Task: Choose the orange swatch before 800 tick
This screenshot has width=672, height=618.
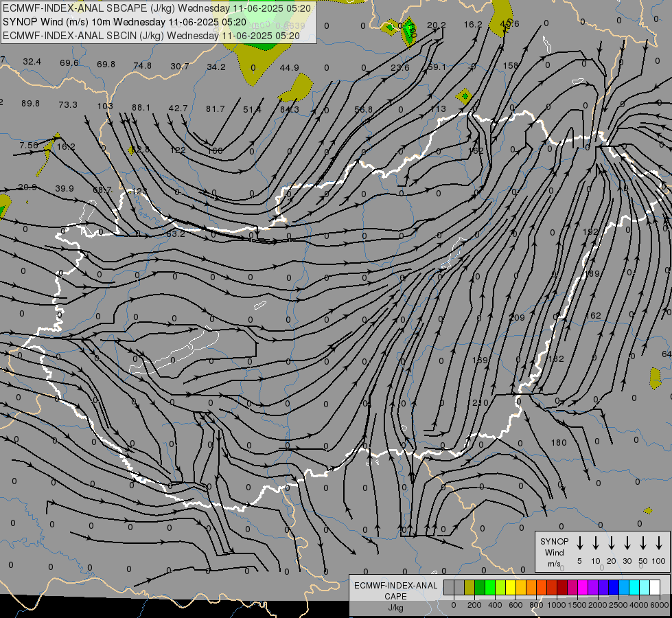Action: tap(531, 588)
